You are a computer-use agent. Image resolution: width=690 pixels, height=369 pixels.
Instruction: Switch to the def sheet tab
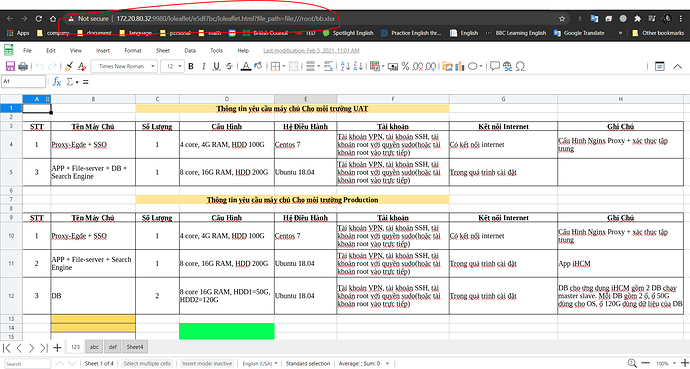pyautogui.click(x=113, y=347)
